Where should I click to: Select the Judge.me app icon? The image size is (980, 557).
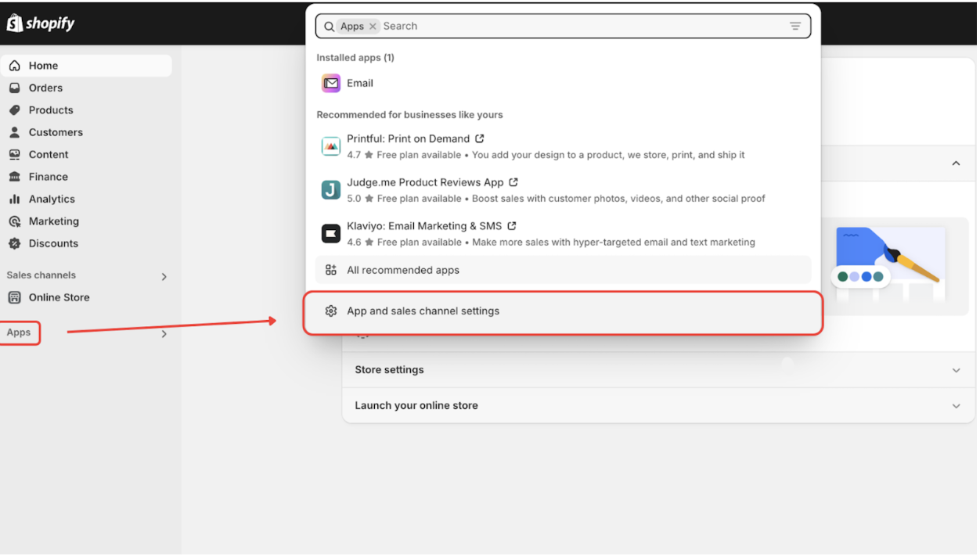(x=331, y=190)
